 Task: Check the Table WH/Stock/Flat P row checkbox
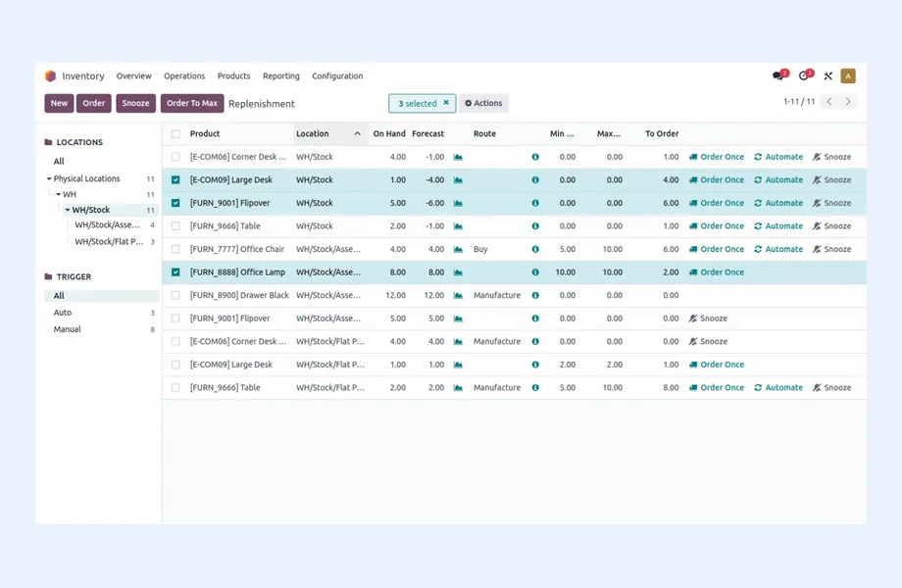(x=175, y=387)
